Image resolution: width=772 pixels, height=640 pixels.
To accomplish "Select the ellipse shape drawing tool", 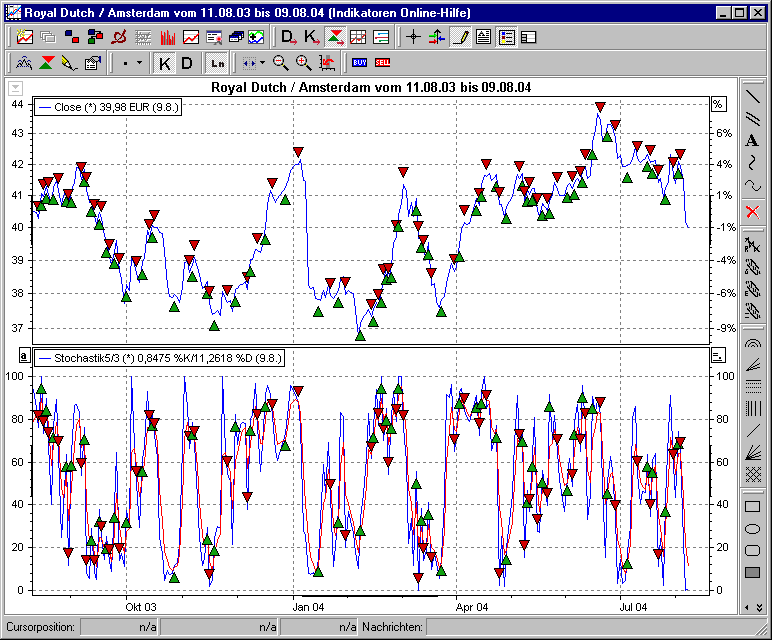I will 752,528.
